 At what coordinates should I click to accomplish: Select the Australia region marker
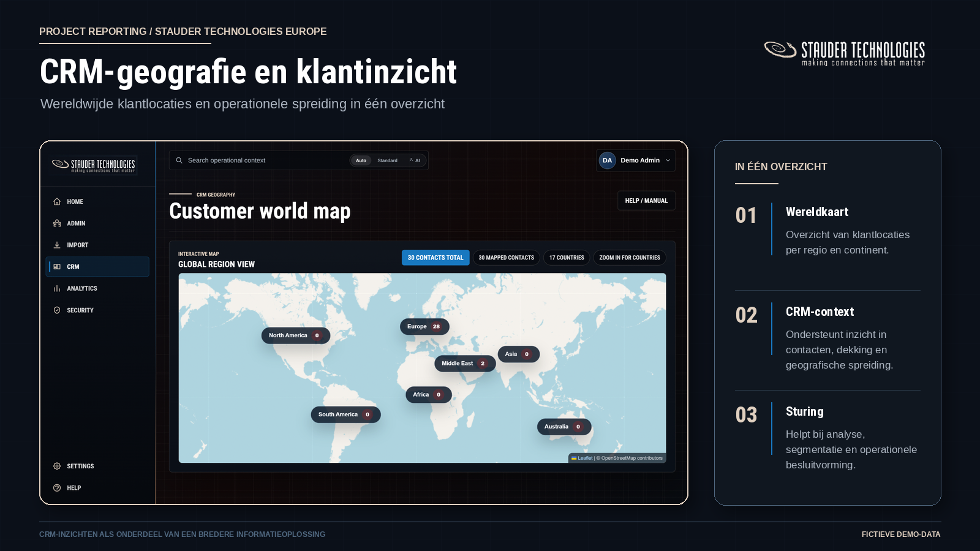point(564,427)
